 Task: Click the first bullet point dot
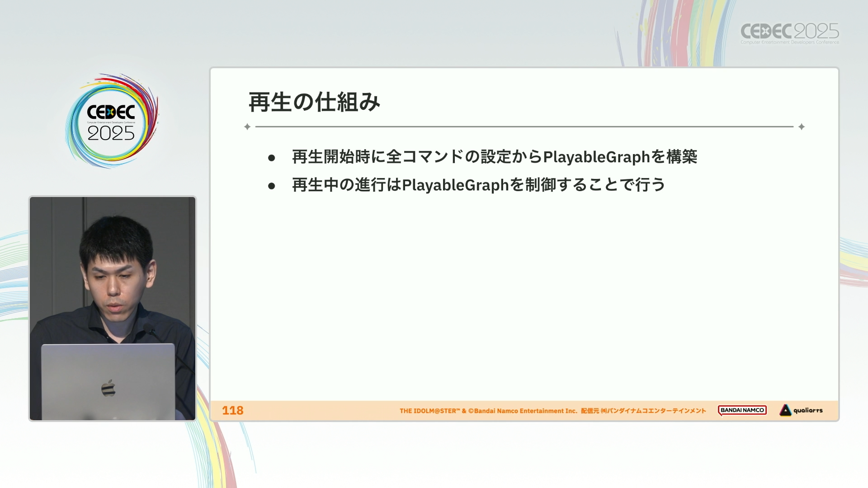click(272, 158)
